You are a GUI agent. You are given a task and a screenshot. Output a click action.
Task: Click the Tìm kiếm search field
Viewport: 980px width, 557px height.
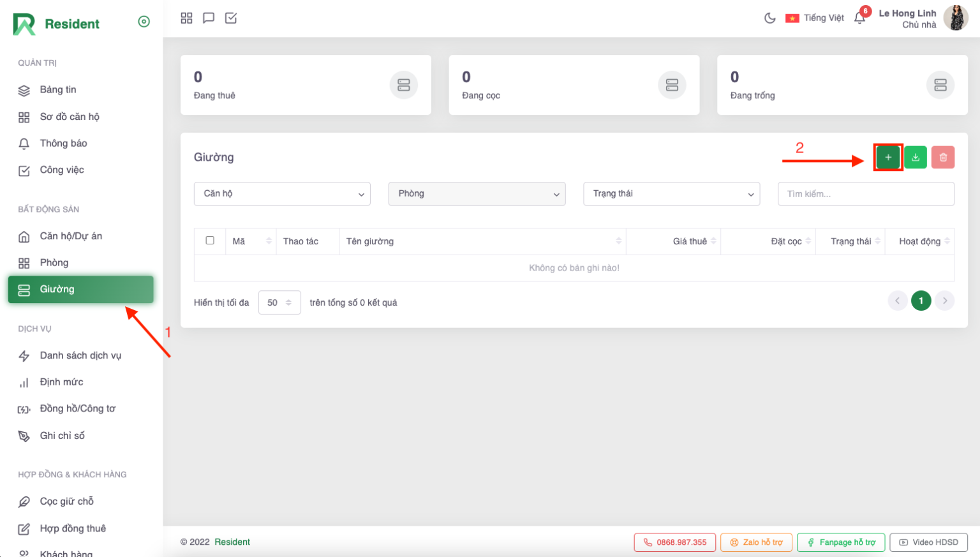tap(865, 194)
